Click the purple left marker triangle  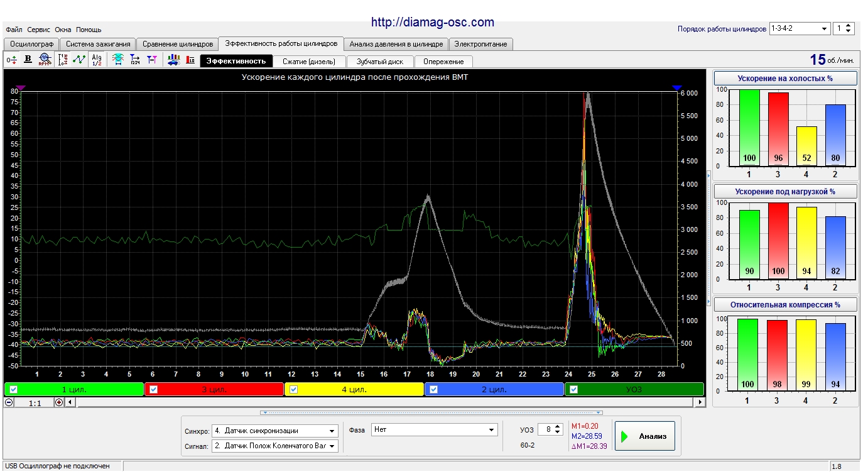click(21, 88)
